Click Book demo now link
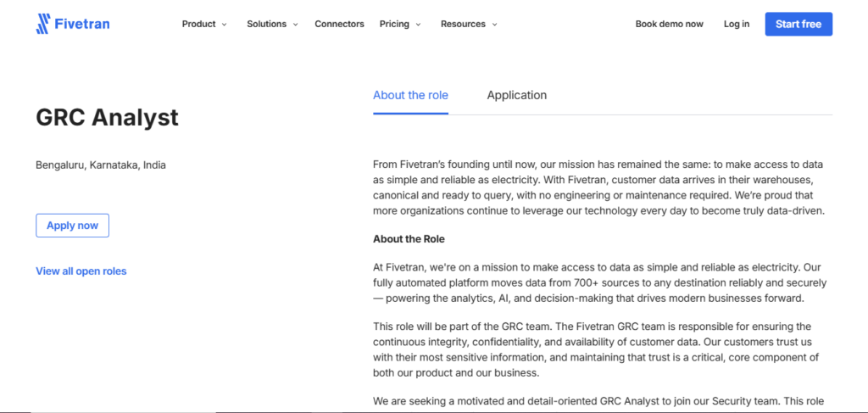Screen dimensions: 868x413 click(670, 24)
